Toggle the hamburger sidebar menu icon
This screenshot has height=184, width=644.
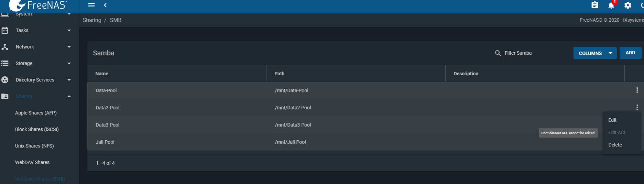91,5
